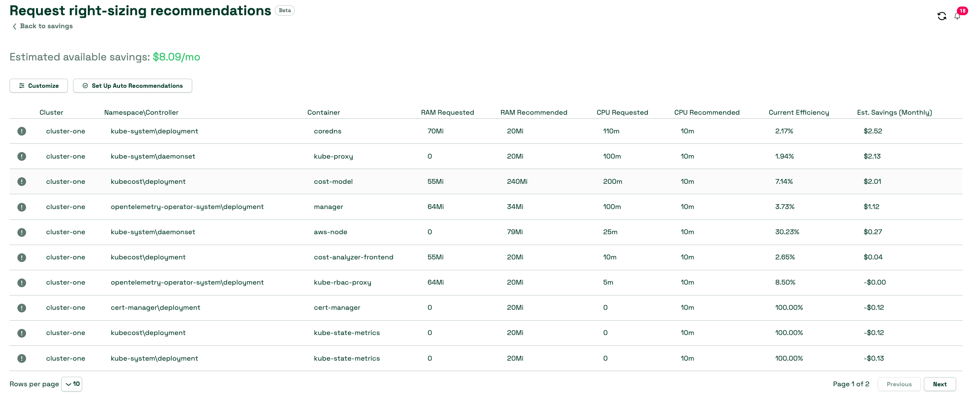Select the manager container cell

click(328, 207)
